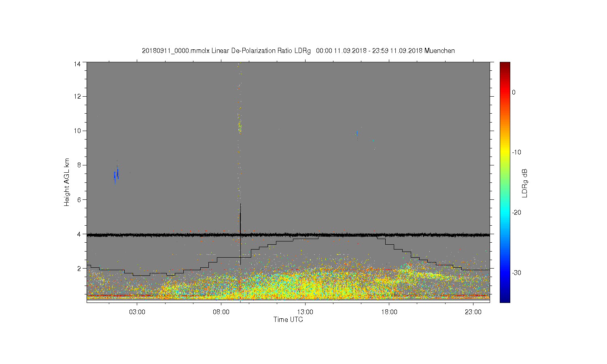Click the "LDRg dB" colorbar label
607x364 pixels.
coord(525,183)
